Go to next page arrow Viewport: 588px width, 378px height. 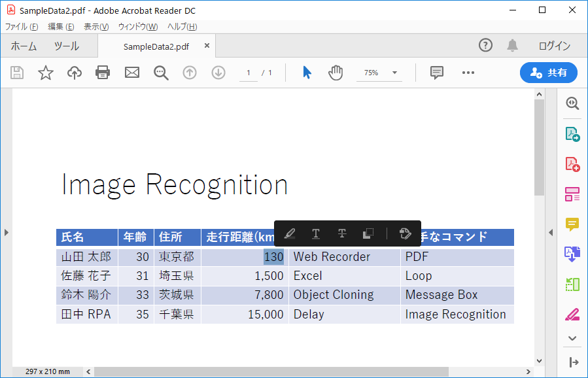pos(218,73)
